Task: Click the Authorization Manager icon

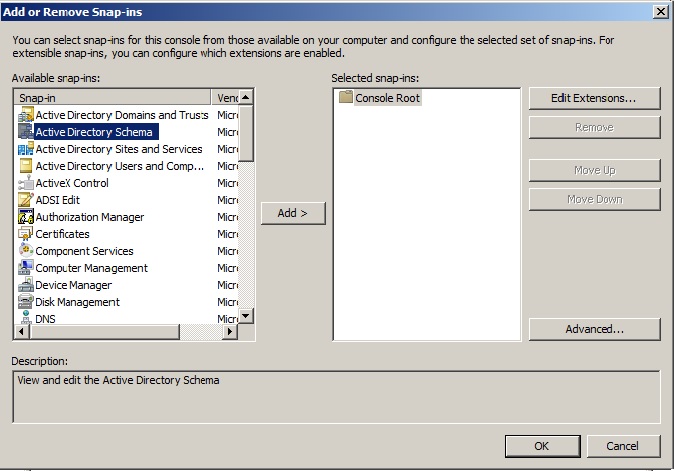Action: [x=26, y=217]
